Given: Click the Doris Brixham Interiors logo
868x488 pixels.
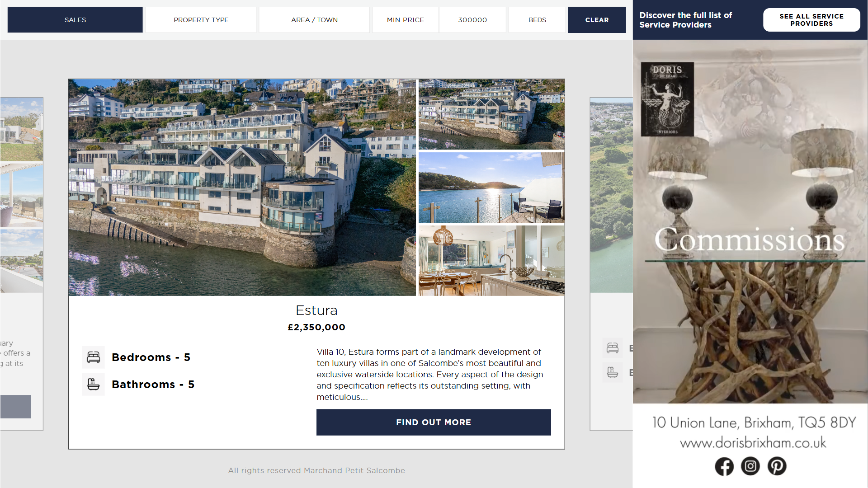Looking at the screenshot, I should pyautogui.click(x=667, y=99).
